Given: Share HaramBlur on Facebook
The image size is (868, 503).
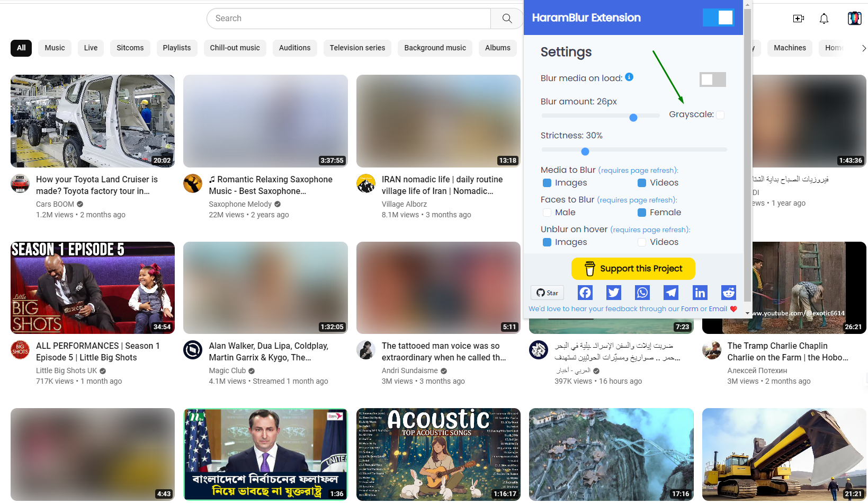Looking at the screenshot, I should click(x=585, y=293).
